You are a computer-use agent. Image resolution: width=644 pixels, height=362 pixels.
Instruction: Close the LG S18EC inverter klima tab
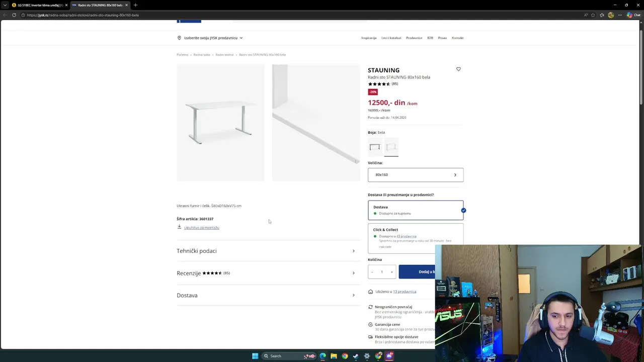click(66, 5)
